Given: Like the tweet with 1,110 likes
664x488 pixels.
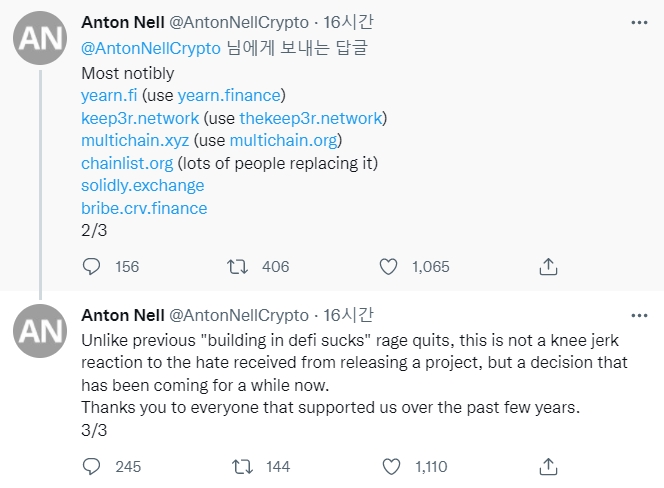Looking at the screenshot, I should (390, 466).
